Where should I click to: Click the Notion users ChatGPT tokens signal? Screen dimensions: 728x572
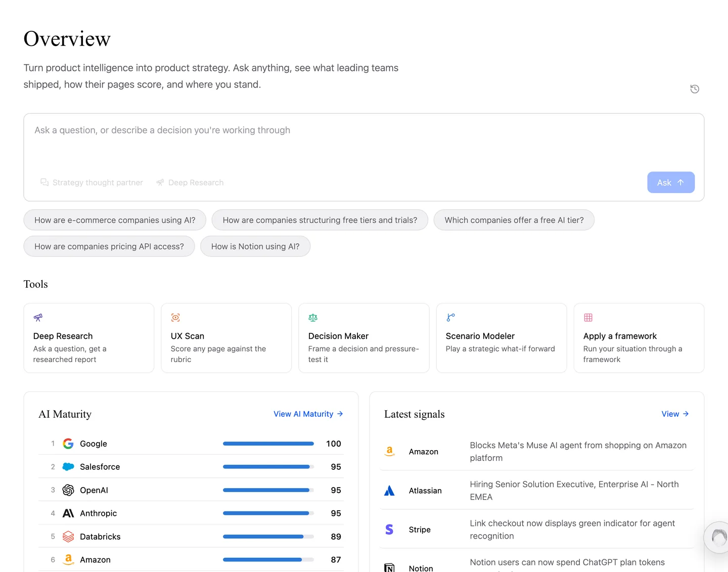click(x=567, y=564)
